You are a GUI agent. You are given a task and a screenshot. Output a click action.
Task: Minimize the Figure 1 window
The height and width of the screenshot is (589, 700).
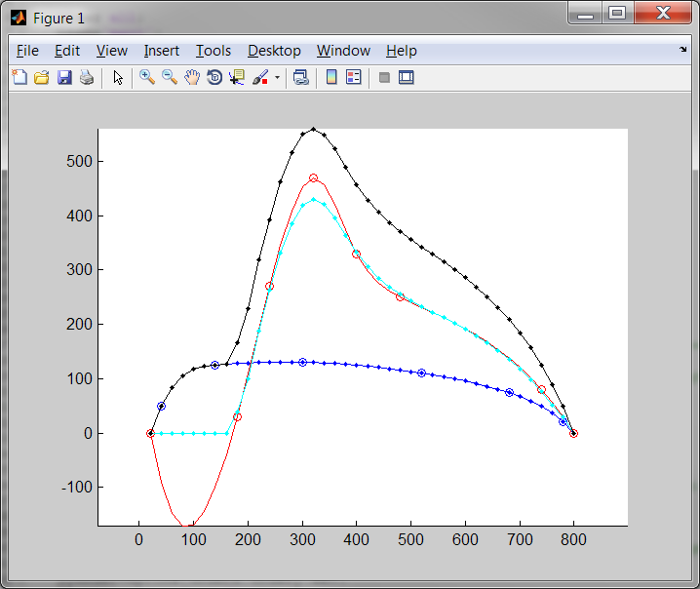585,13
